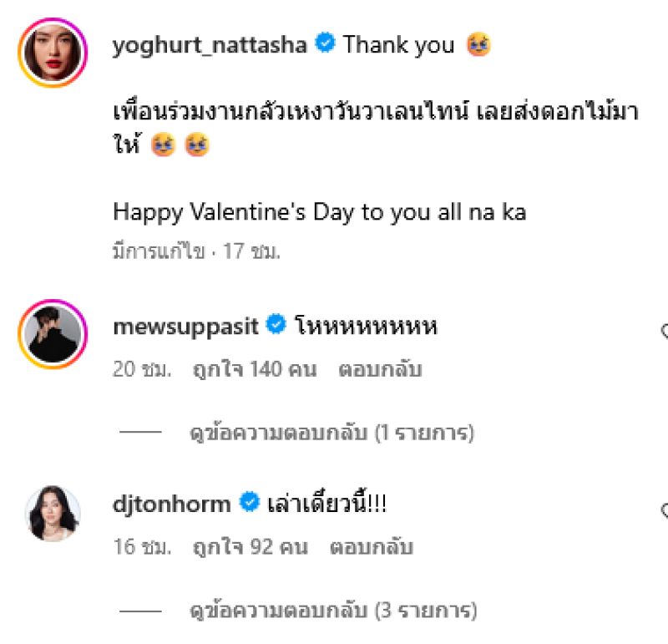Open mewsuppasit avatar story ring
Viewport: 668px width, 644px height.
tap(53, 334)
